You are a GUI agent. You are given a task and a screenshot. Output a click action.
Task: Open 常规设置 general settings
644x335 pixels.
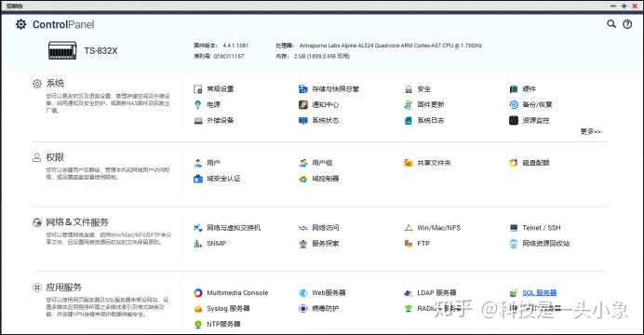point(213,88)
